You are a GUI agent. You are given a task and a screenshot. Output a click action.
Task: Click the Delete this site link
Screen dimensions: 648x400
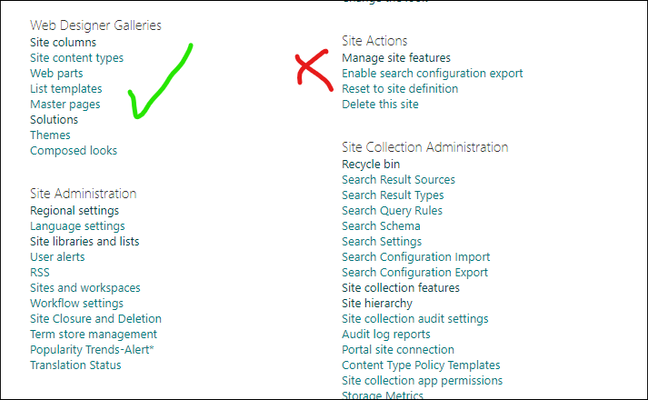(380, 105)
